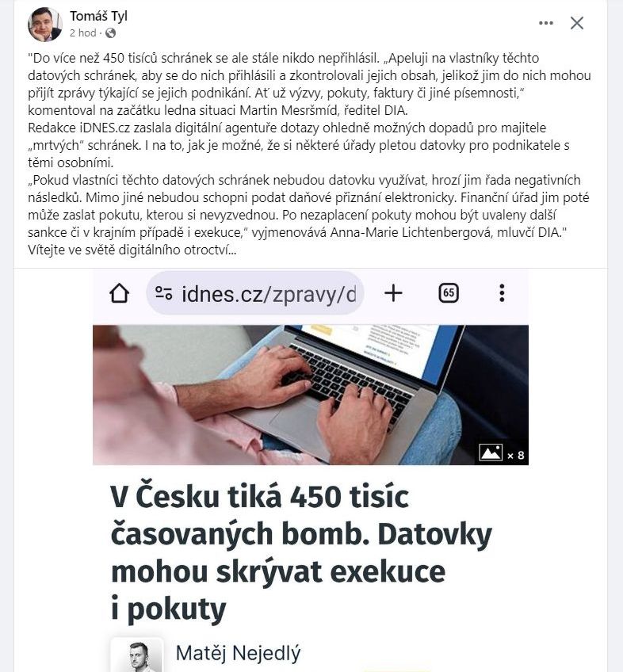Open the post options three-dot menu
Viewport: 623px width, 672px height.
coord(545,23)
